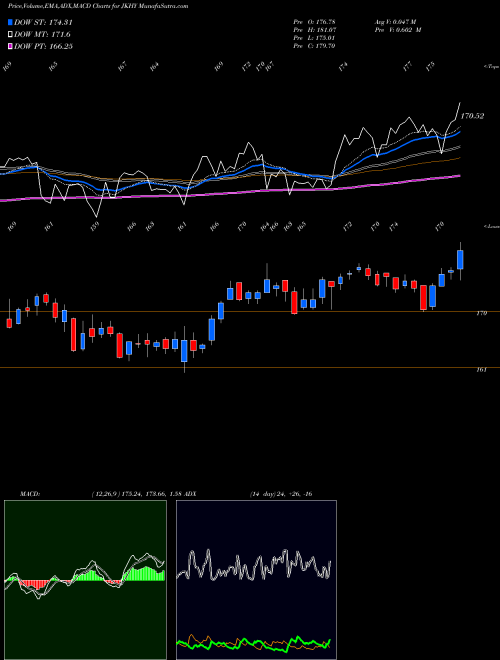This screenshot has height=660, width=500.
Task: Click the MACD (12,26,9) readout text
Action: pyautogui.click(x=100, y=494)
